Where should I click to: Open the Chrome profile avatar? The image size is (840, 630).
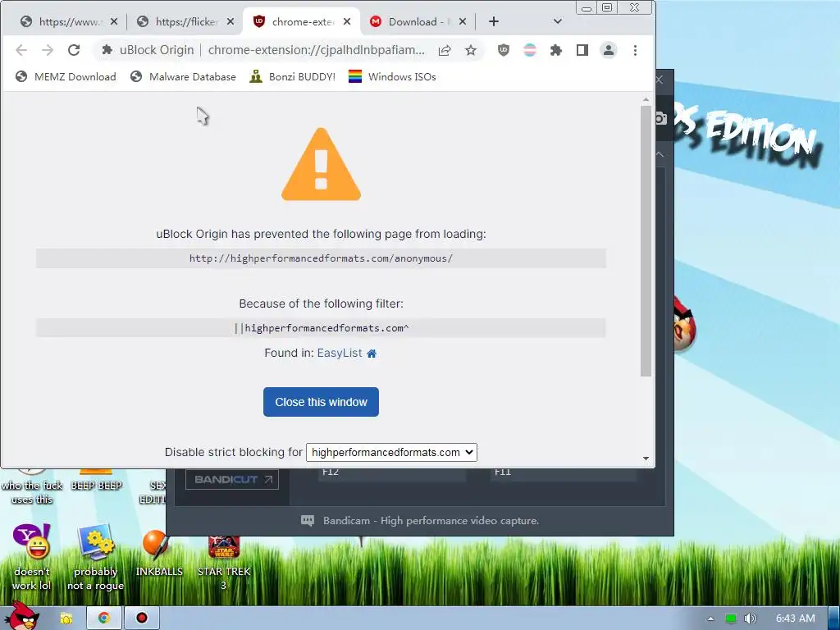609,50
